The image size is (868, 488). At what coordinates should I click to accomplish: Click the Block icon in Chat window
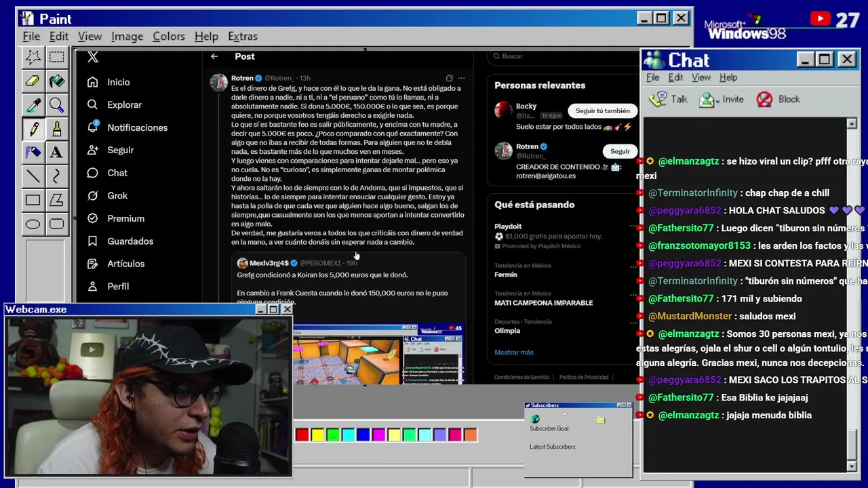click(764, 100)
